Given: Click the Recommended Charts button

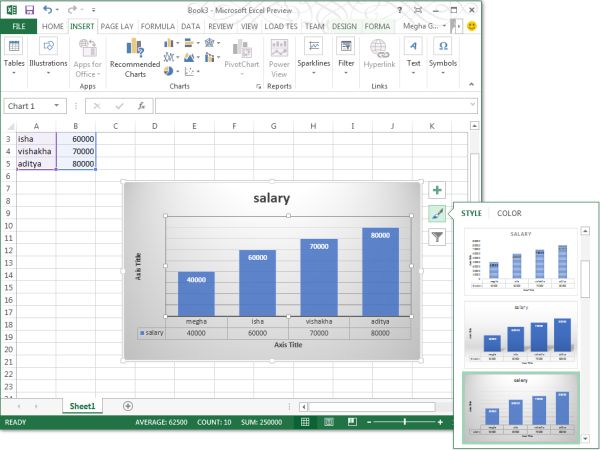Looking at the screenshot, I should 135,58.
